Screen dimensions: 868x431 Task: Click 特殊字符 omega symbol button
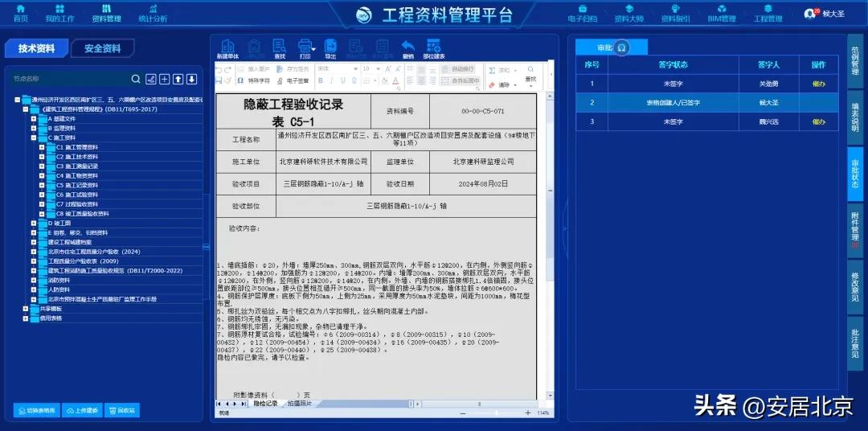tap(253, 81)
